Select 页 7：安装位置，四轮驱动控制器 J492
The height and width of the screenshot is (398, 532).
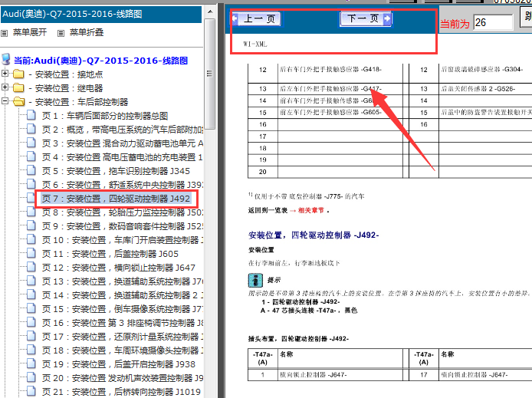click(116, 199)
